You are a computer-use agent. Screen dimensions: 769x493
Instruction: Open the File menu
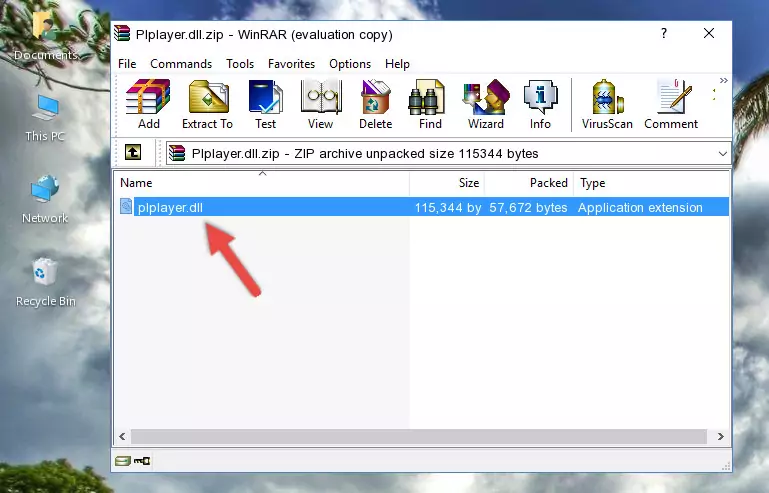[x=127, y=64]
